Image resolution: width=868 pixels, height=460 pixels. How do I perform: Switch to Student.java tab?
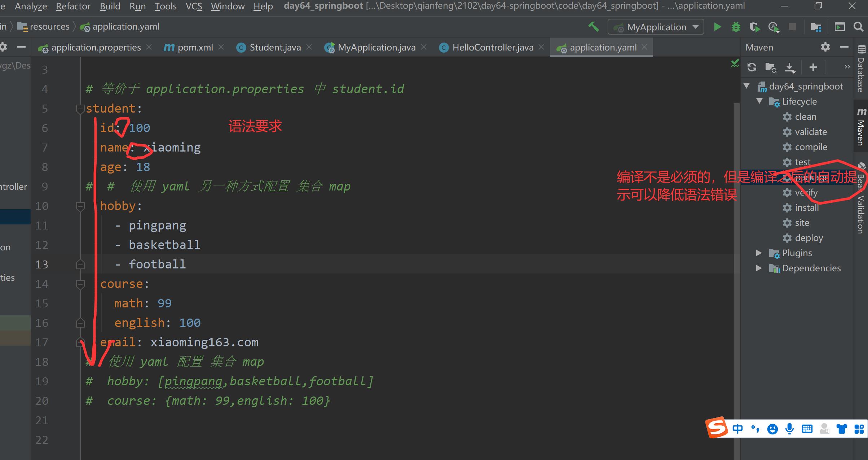pyautogui.click(x=274, y=47)
